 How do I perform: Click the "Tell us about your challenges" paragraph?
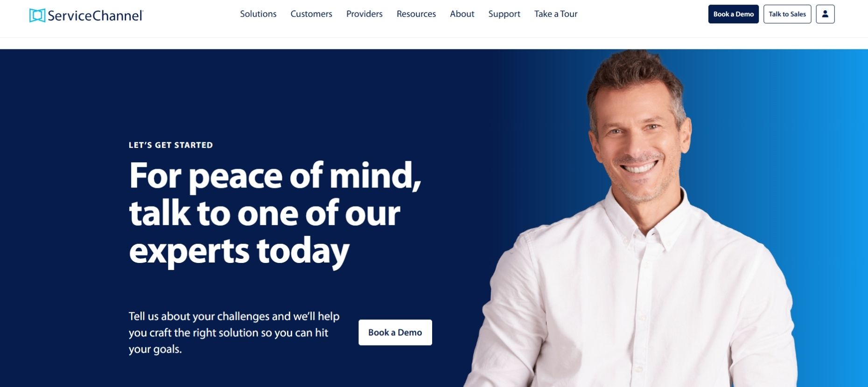(234, 332)
